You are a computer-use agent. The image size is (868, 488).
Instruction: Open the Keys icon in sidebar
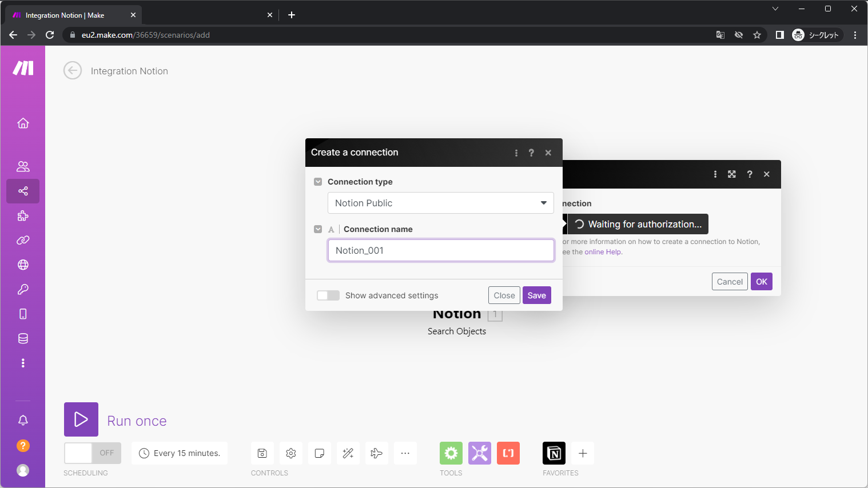tap(23, 289)
